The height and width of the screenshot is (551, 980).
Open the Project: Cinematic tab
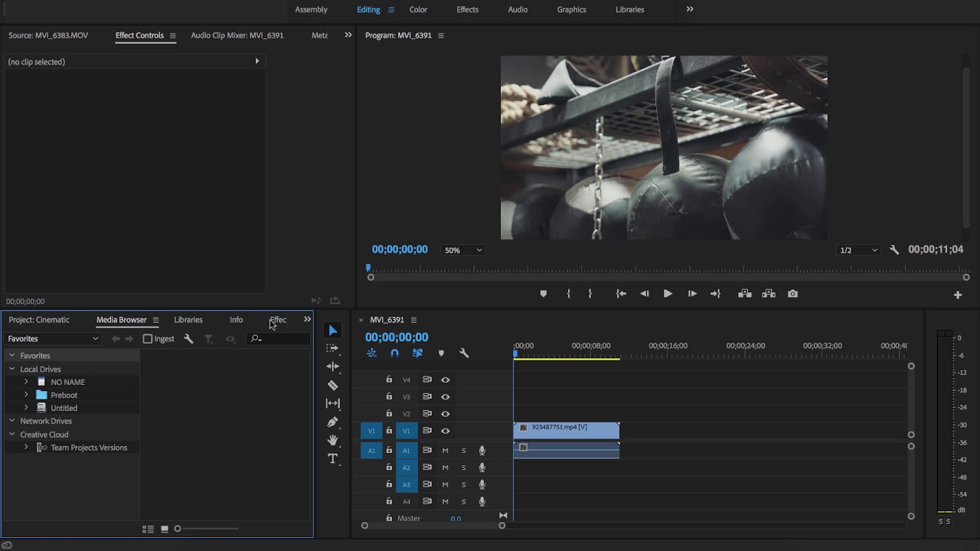(x=39, y=320)
